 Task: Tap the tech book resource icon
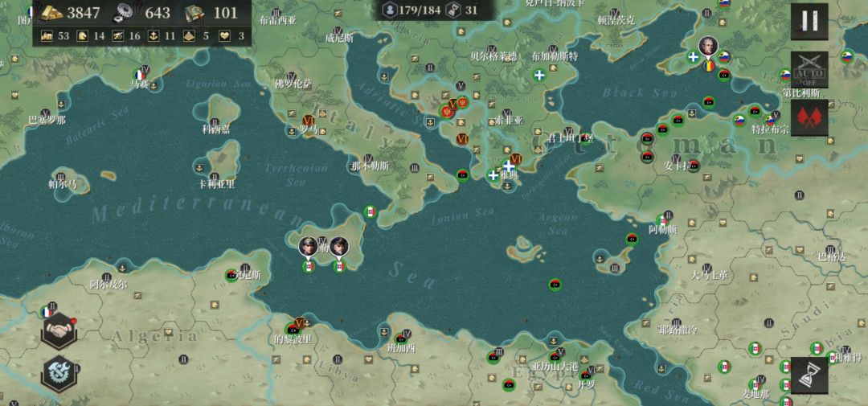pos(194,13)
